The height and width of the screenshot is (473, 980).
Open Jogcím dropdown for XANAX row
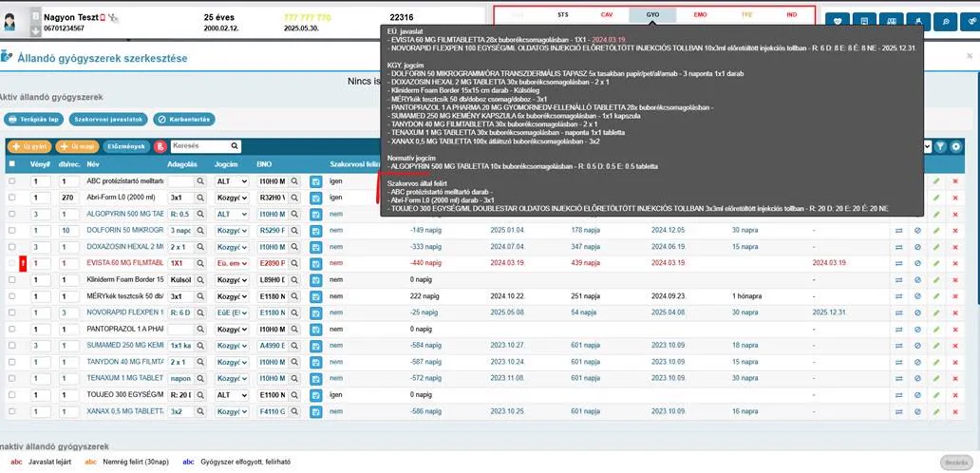point(232,412)
